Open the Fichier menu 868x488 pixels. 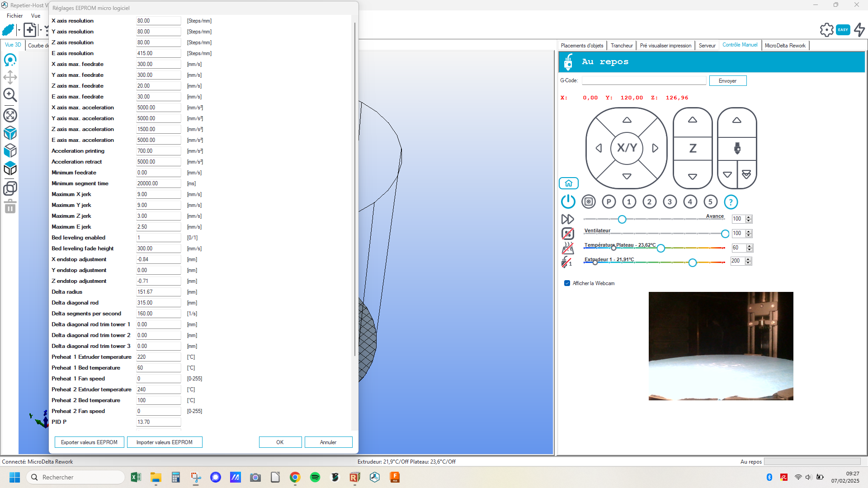pyautogui.click(x=14, y=16)
